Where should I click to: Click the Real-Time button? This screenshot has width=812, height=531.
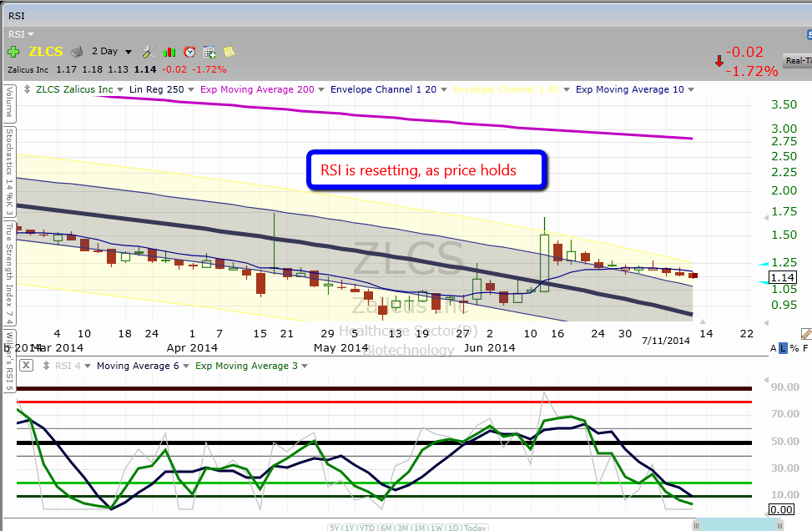pyautogui.click(x=798, y=60)
